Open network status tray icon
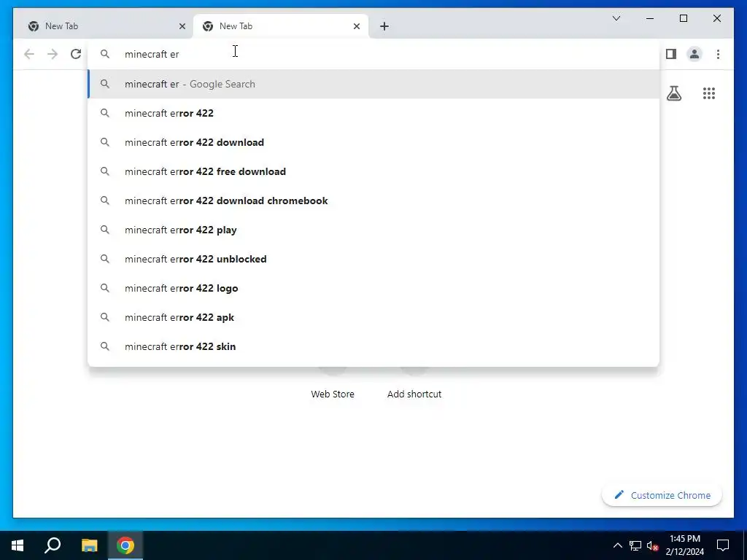747x560 pixels. pyautogui.click(x=635, y=545)
